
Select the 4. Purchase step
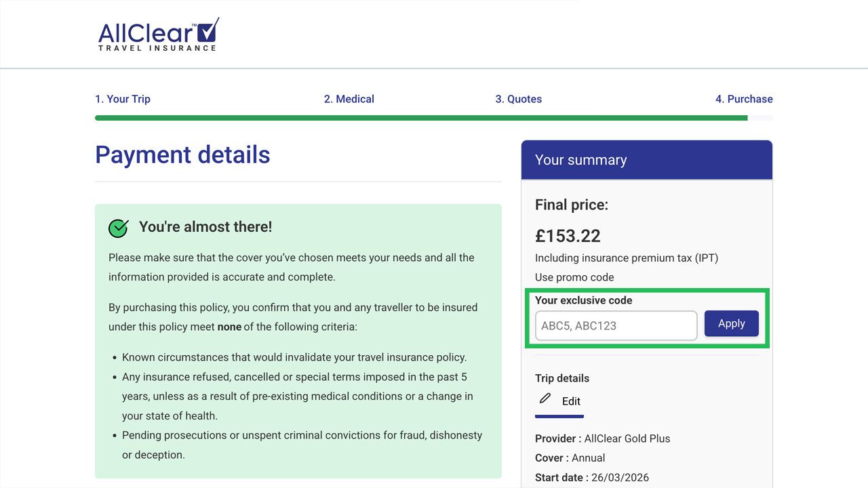744,99
